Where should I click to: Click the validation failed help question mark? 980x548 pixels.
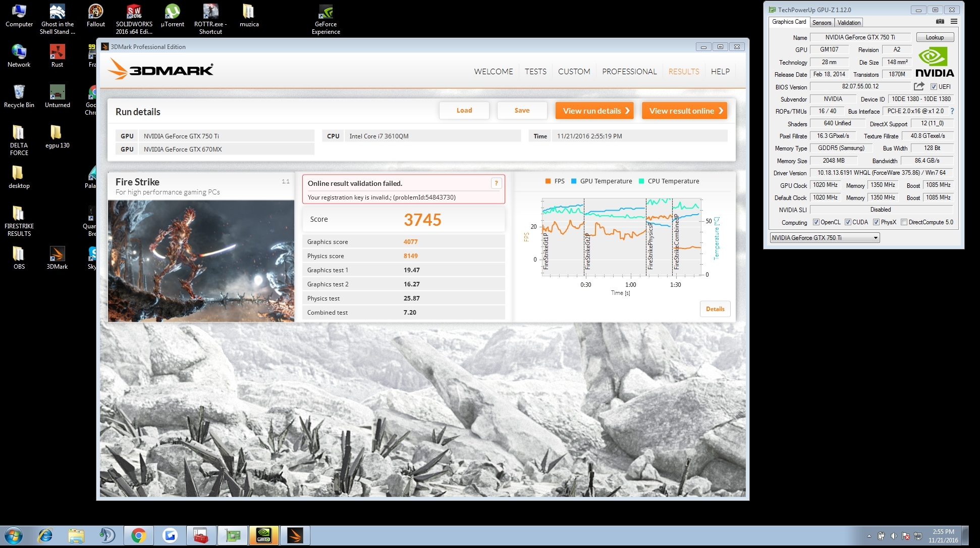point(496,183)
